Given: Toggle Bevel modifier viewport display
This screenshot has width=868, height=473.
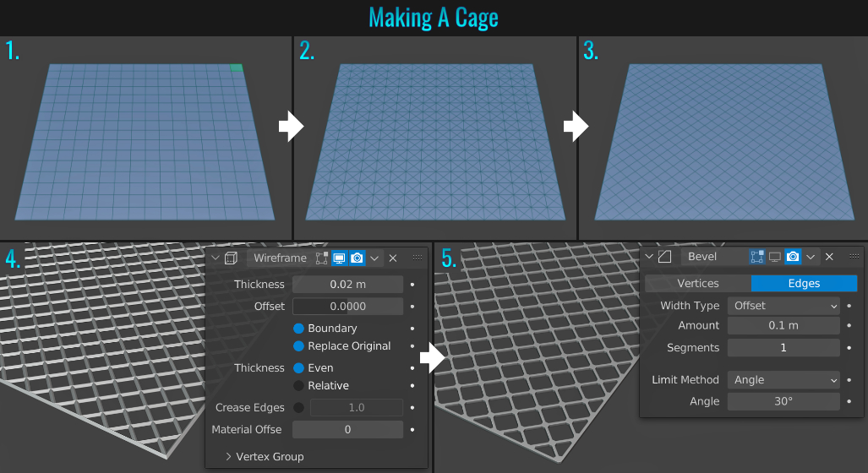Looking at the screenshot, I should click(x=775, y=257).
